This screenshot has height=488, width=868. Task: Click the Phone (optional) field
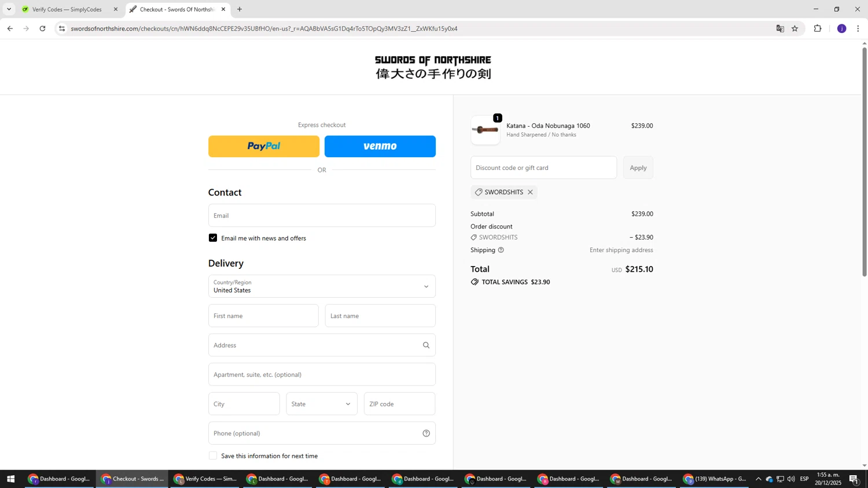coord(322,433)
